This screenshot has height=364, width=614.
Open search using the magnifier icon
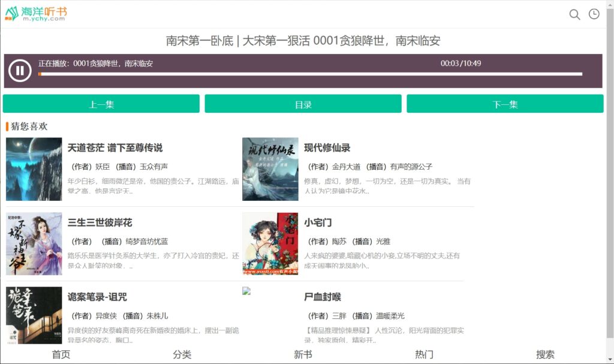point(574,14)
